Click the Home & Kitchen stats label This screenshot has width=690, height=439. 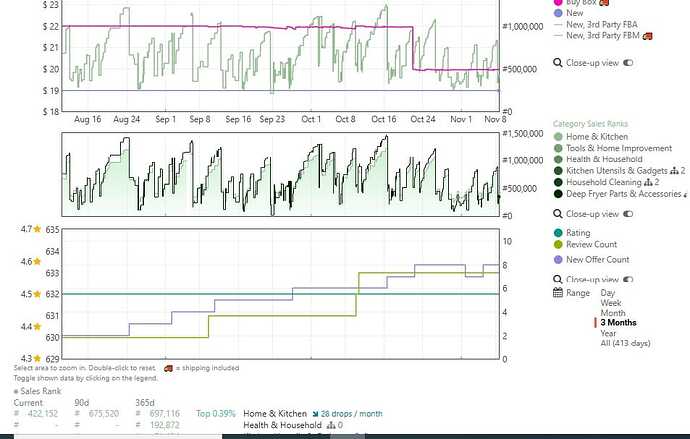click(x=275, y=414)
